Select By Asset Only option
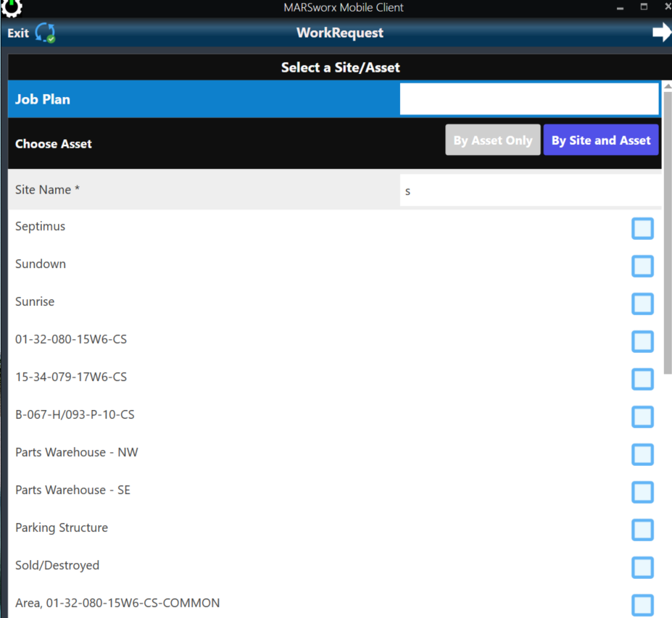 point(493,140)
